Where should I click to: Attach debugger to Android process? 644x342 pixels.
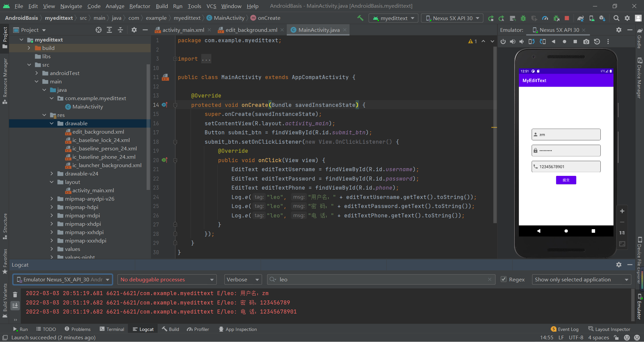556,18
